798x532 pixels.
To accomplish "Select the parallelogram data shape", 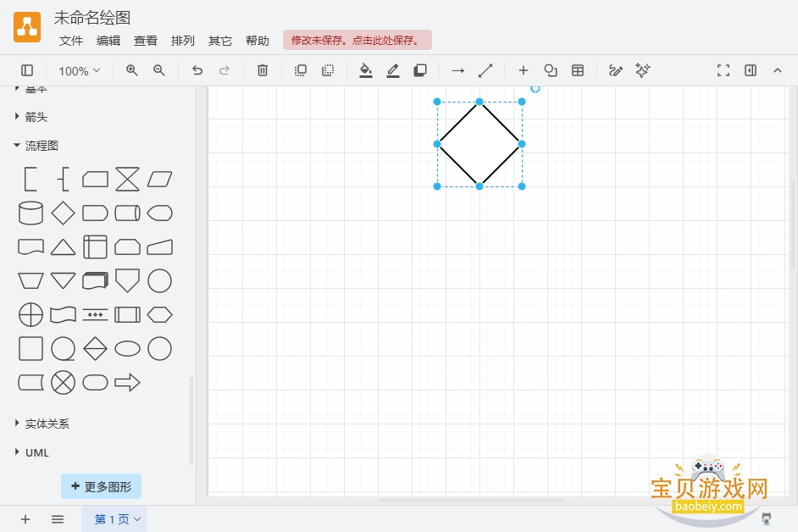I will pyautogui.click(x=160, y=180).
